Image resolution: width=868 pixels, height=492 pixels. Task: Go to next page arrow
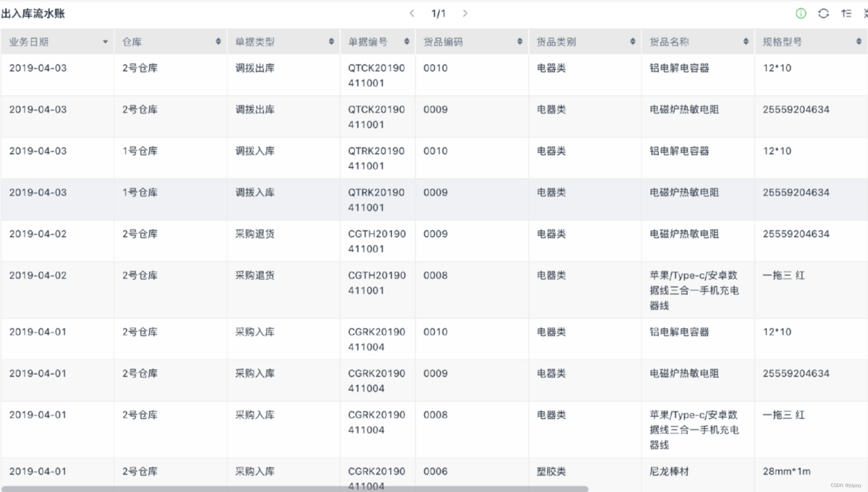coord(465,13)
